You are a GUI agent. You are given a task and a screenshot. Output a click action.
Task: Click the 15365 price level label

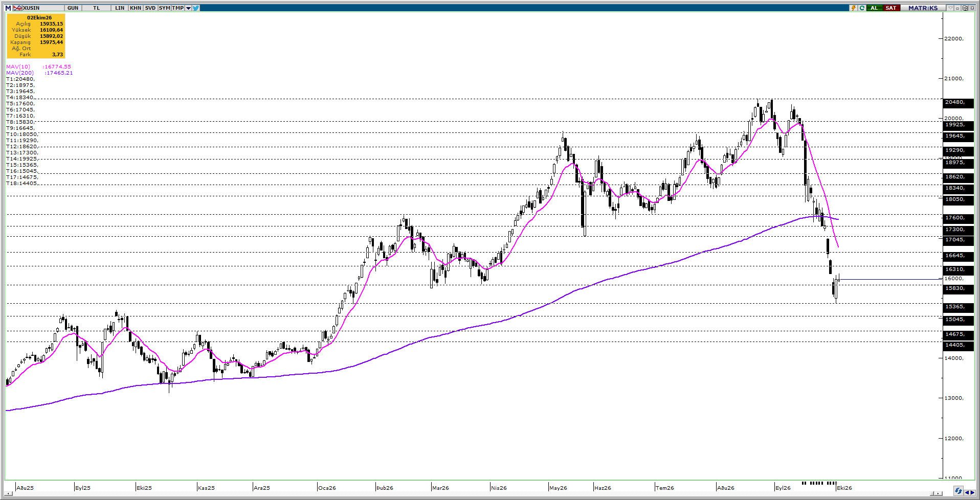[958, 307]
